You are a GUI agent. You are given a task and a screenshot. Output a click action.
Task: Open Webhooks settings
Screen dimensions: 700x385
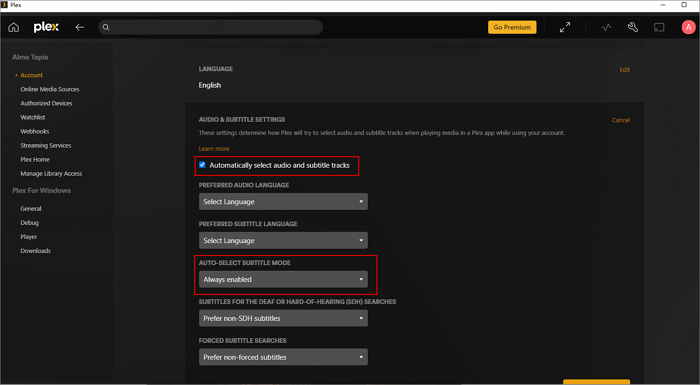[x=34, y=131]
